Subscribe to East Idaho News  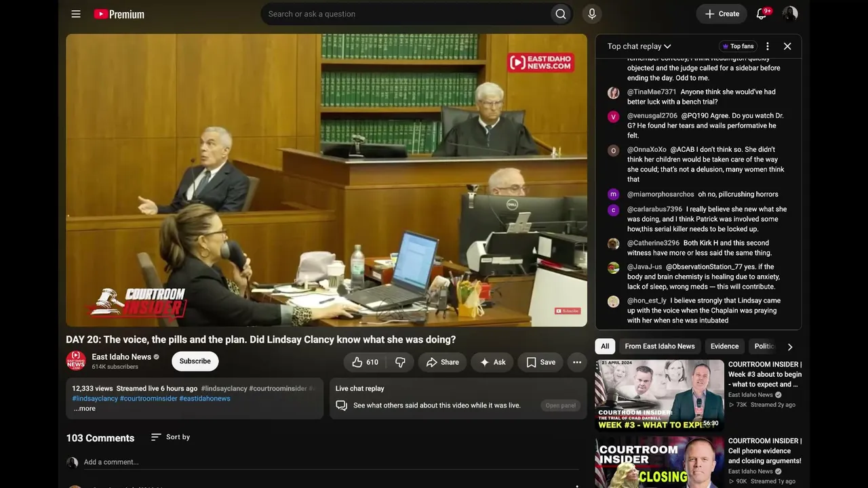[195, 361]
